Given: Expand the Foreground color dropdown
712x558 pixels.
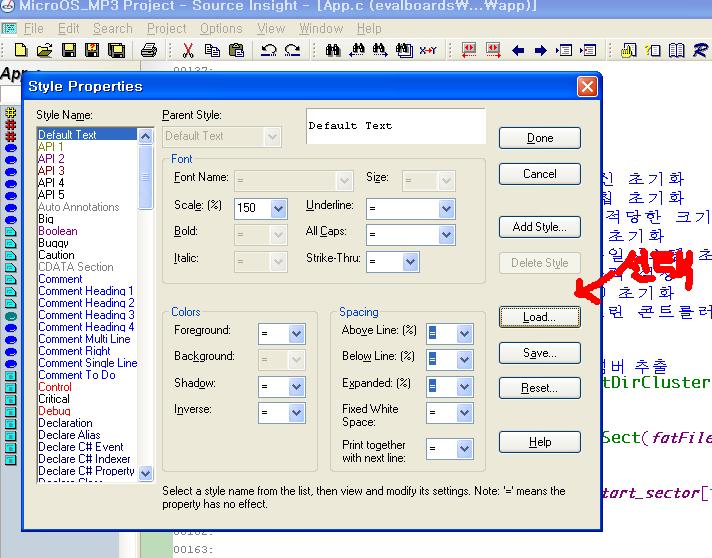Looking at the screenshot, I should [x=297, y=334].
